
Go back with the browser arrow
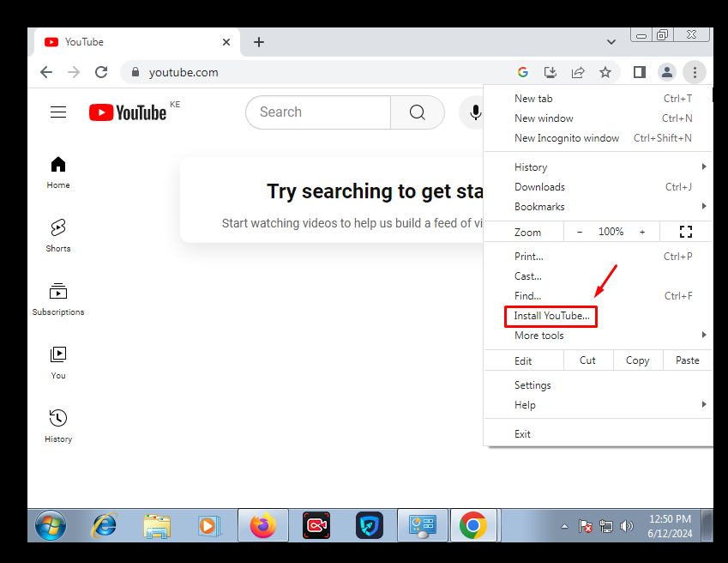(x=46, y=72)
